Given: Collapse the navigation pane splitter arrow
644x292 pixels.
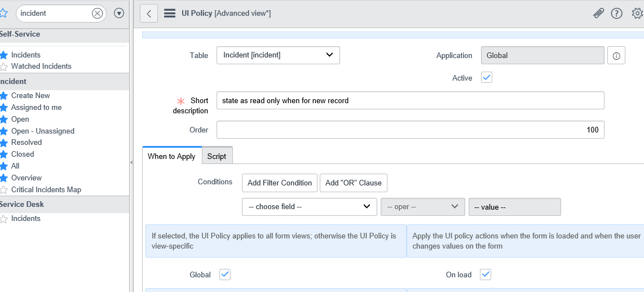Looking at the screenshot, I should [131, 163].
